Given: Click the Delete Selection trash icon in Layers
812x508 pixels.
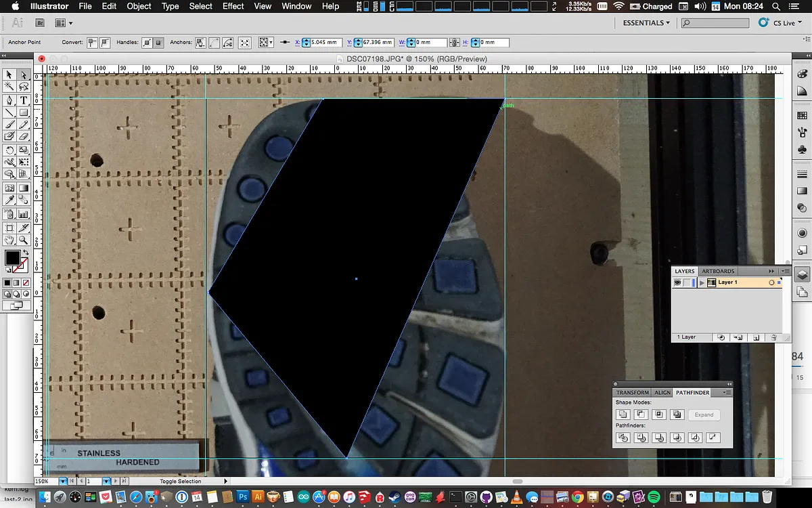Looking at the screenshot, I should [x=773, y=337].
